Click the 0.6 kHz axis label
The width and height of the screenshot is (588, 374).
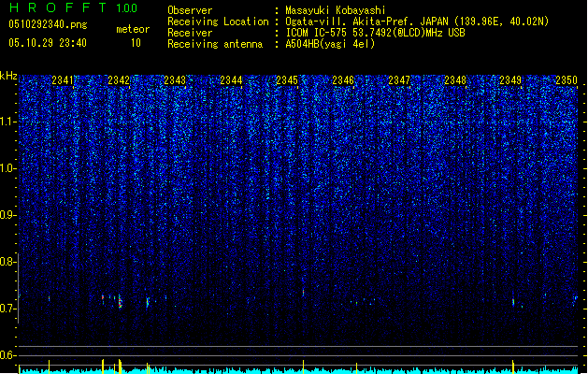point(7,355)
